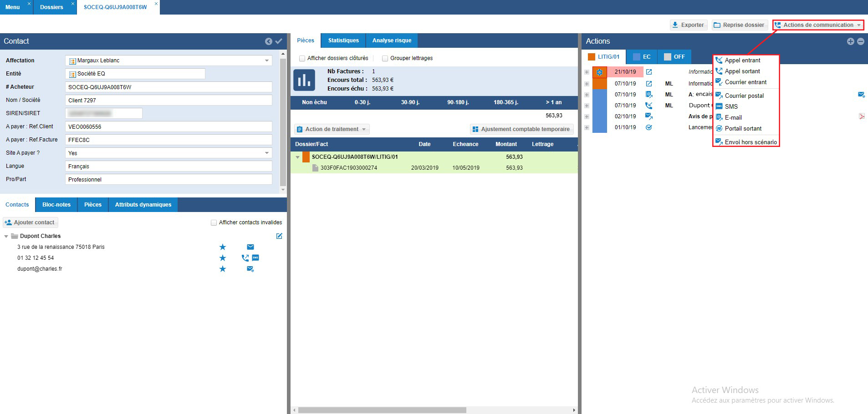Viewport: 868px width, 414px height.
Task: Click the minus icon in Actions header
Action: point(860,41)
